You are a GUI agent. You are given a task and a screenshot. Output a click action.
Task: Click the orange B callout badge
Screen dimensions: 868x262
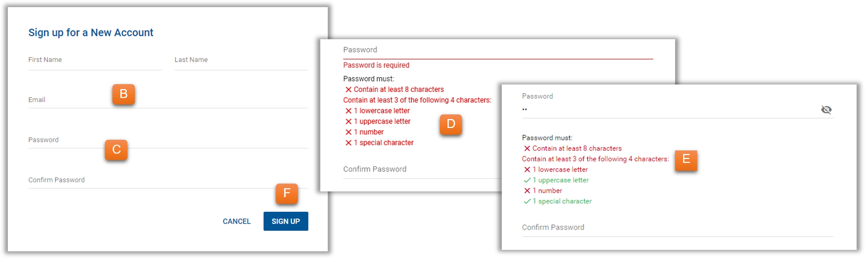(x=123, y=94)
